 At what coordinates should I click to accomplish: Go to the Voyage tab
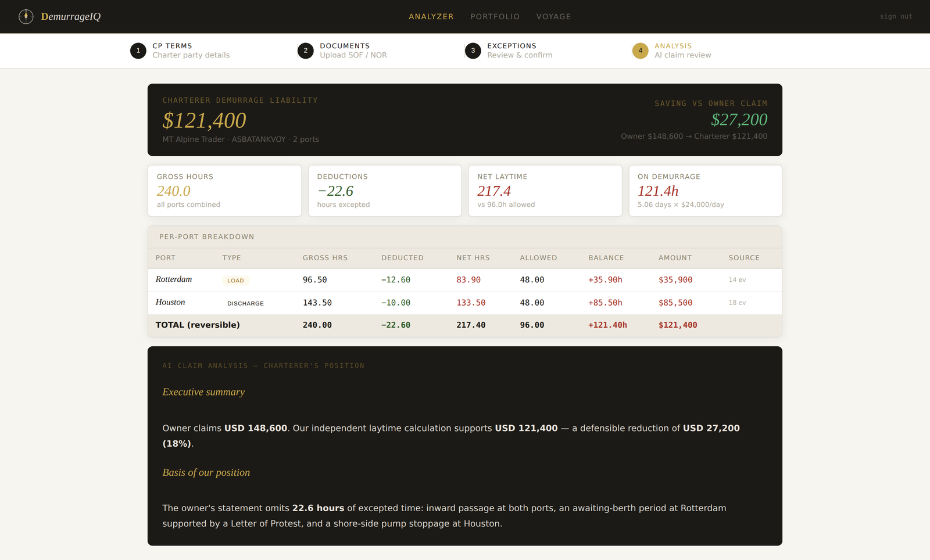point(554,17)
